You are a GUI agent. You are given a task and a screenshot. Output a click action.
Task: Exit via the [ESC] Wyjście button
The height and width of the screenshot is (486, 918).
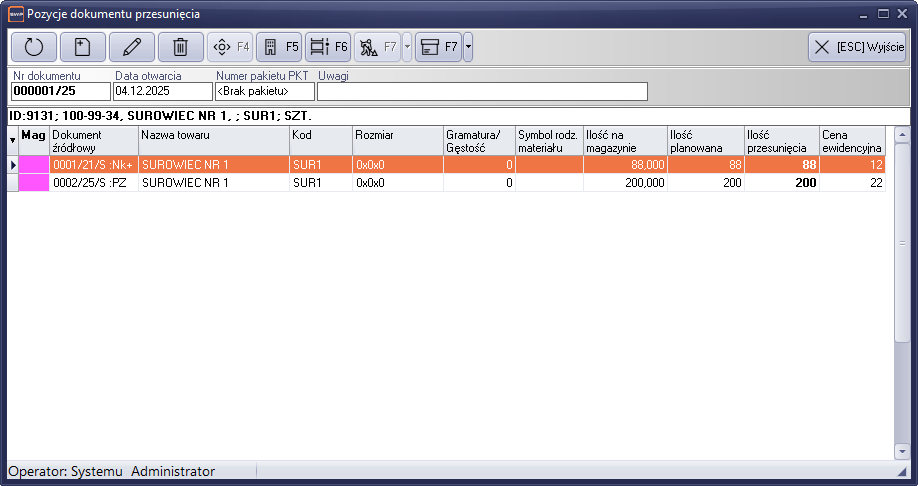click(857, 47)
